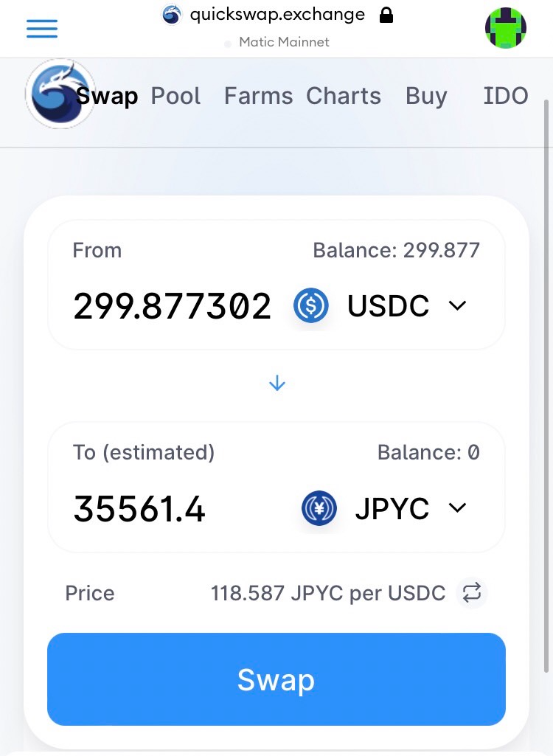Switch to the Pool tab
The image size is (553, 756).
[x=175, y=95]
